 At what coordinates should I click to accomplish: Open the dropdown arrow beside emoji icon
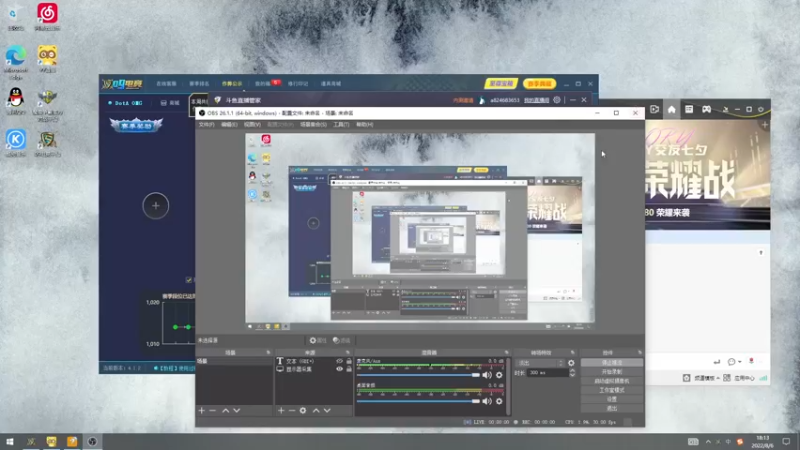pyautogui.click(x=739, y=362)
